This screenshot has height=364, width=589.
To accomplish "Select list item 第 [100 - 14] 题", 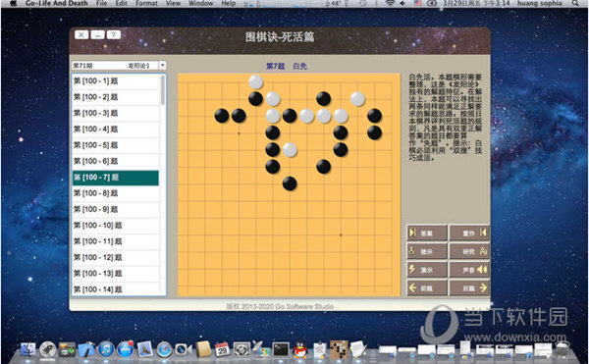I will 116,289.
